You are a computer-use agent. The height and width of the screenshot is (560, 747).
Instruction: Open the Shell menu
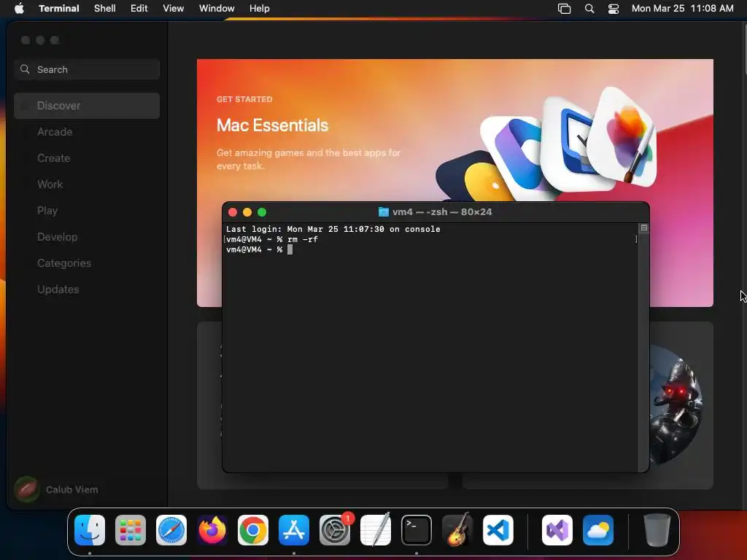tap(105, 9)
